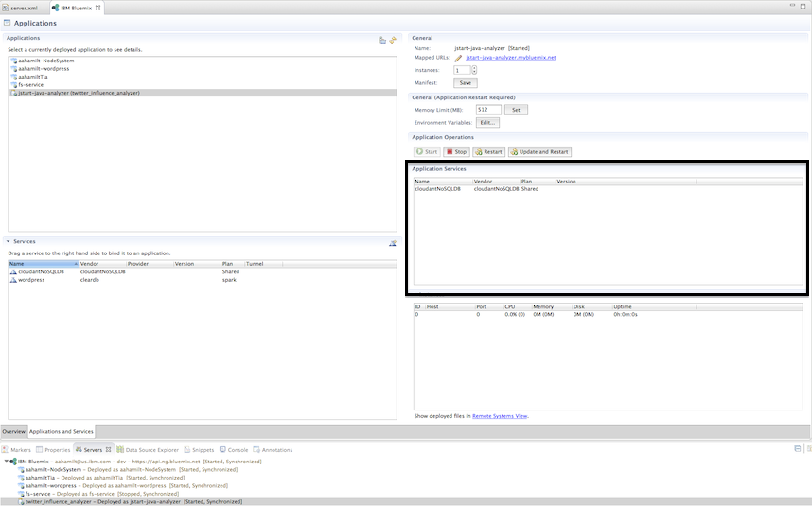Screen dimensions: 812x506
Task: Click the Memory Limit field showing 512
Action: click(x=488, y=110)
